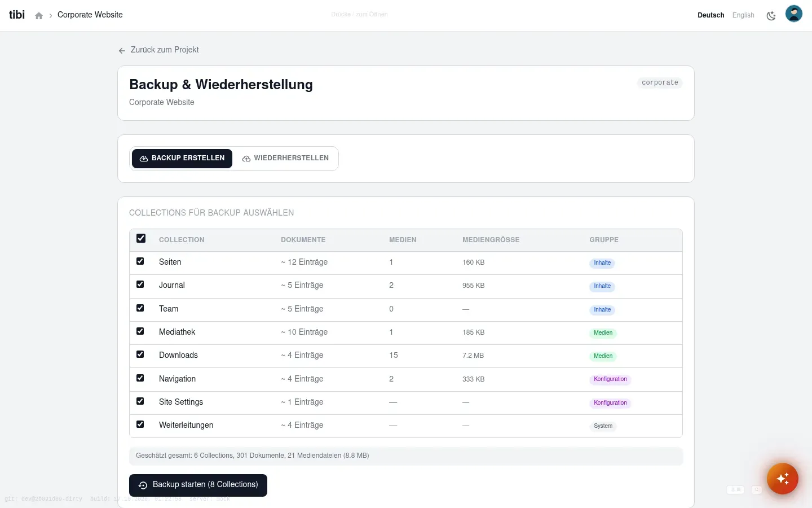Click the System badge for Weiterleitungen
812x508 pixels.
tap(603, 426)
